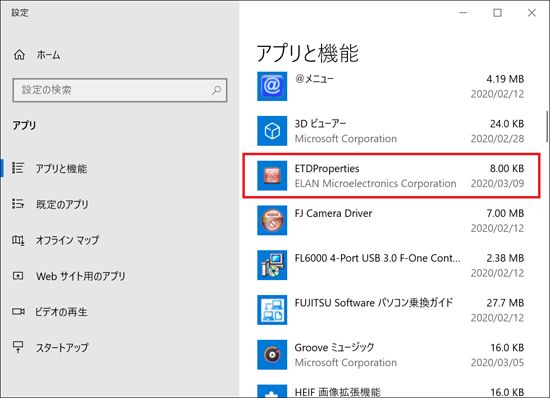Click the FL6000 4-Port USB installer icon

point(272,265)
